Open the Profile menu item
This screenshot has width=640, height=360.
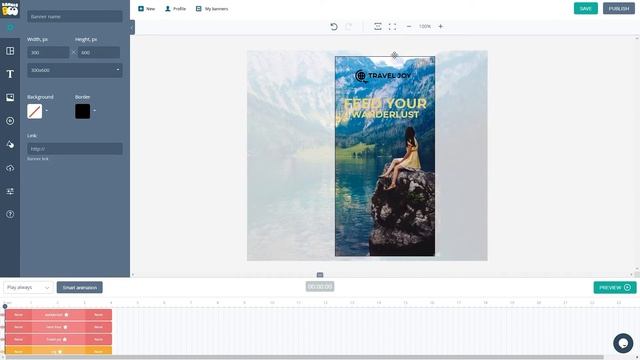175,9
